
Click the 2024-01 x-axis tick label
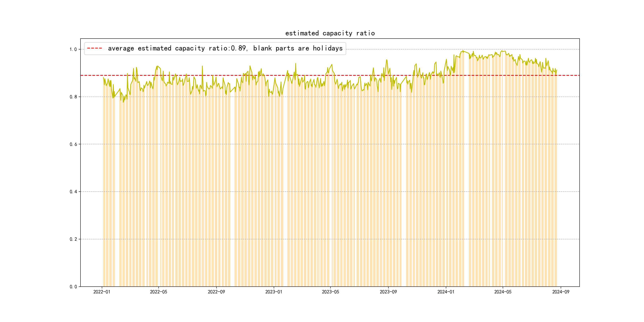(x=446, y=292)
